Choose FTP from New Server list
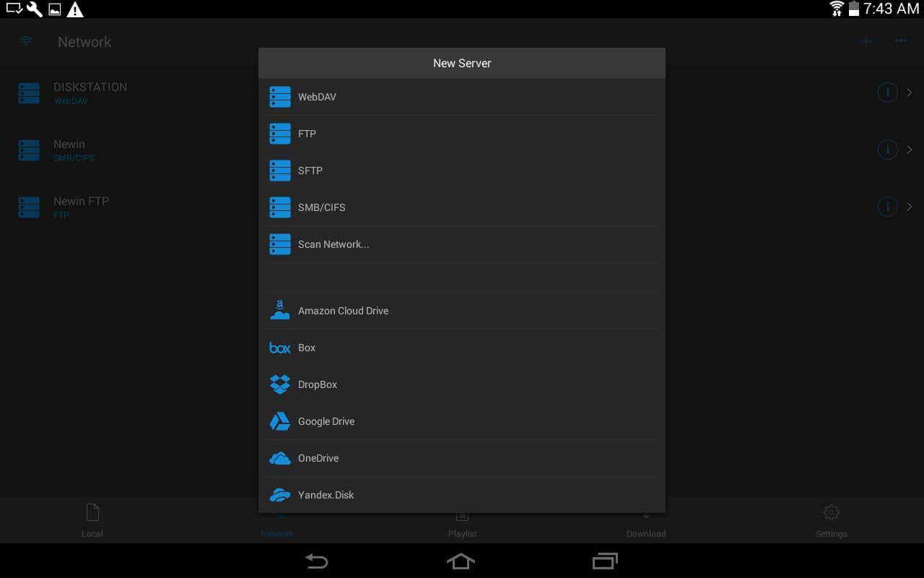 click(462, 134)
